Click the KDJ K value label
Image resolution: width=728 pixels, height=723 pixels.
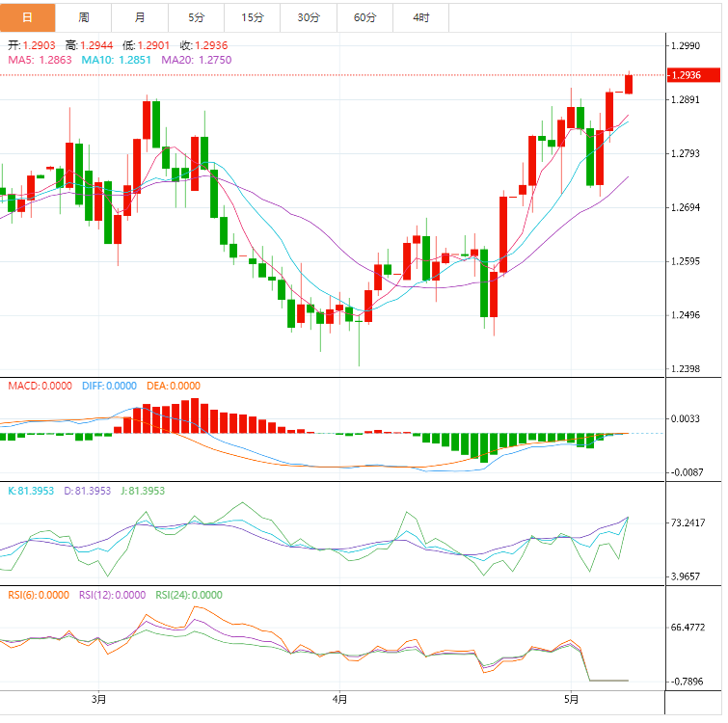click(31, 491)
